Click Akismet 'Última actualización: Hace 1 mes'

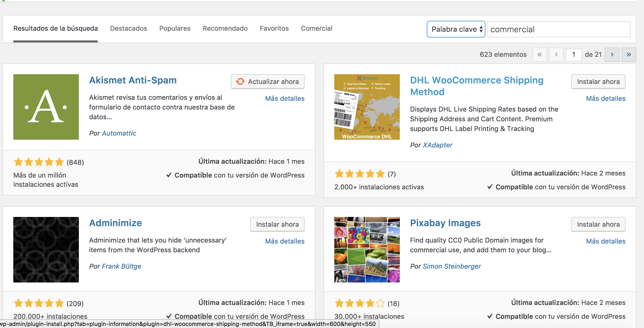[x=251, y=161]
